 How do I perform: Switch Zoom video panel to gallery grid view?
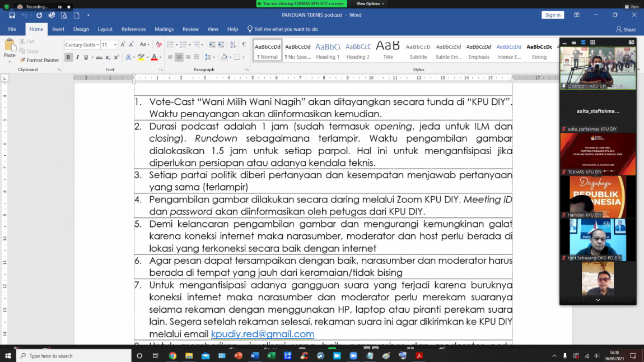(x=592, y=43)
